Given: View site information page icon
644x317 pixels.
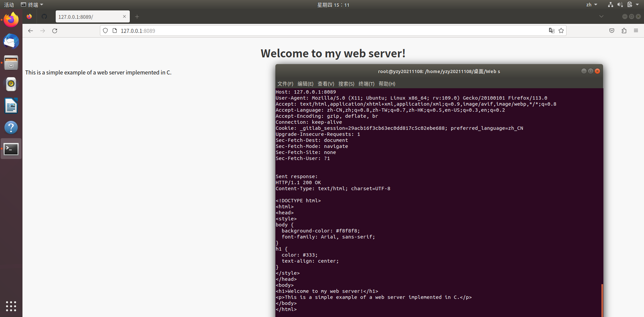Looking at the screenshot, I should pos(115,31).
